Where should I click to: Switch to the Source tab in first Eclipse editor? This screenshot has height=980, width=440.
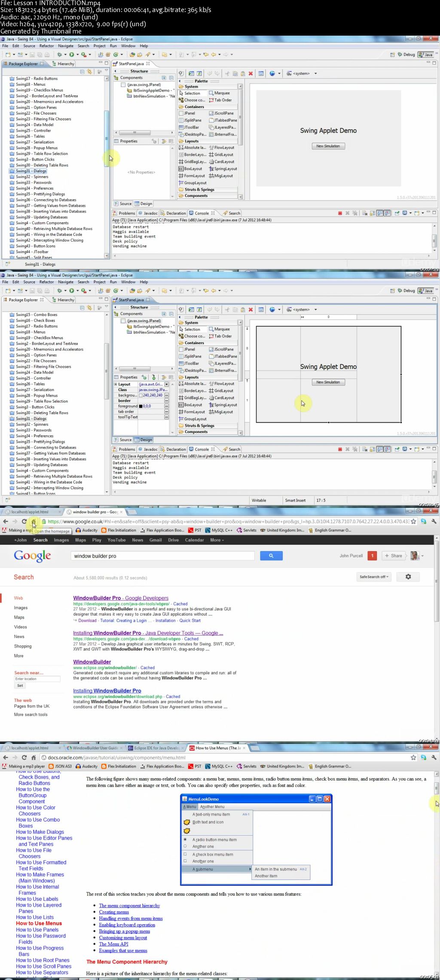click(x=123, y=204)
